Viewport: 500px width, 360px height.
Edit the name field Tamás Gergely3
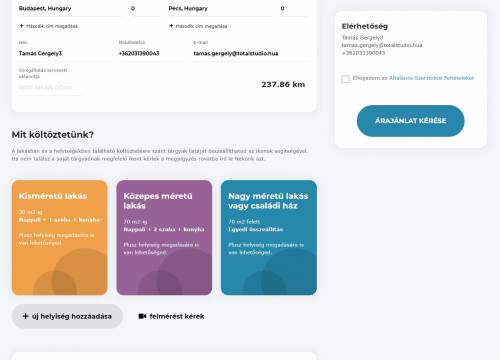pyautogui.click(x=64, y=53)
